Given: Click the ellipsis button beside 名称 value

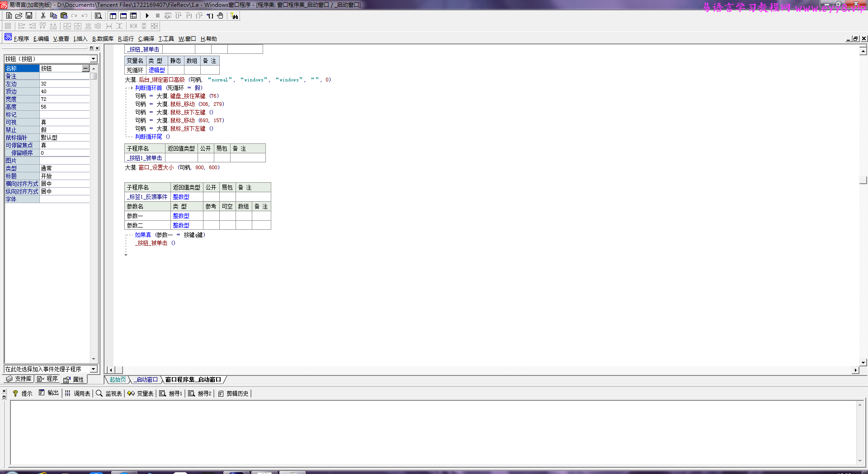Looking at the screenshot, I should (85, 68).
